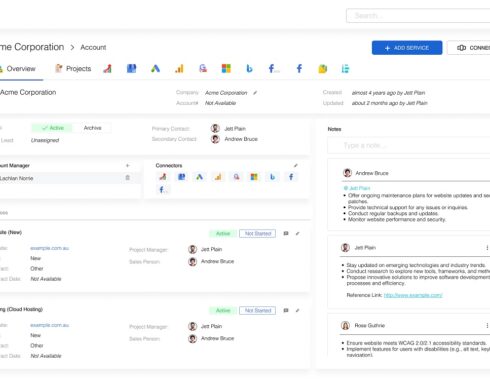Open example.com.au link under Cloud Hosting
Viewport: 490px width, 385px height.
click(49, 325)
